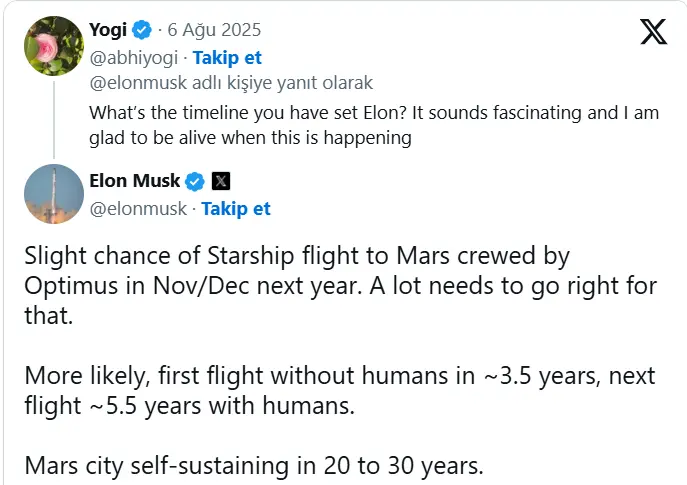This screenshot has height=485, width=687.
Task: Click the black X affiliate badge
Action: 221,181
